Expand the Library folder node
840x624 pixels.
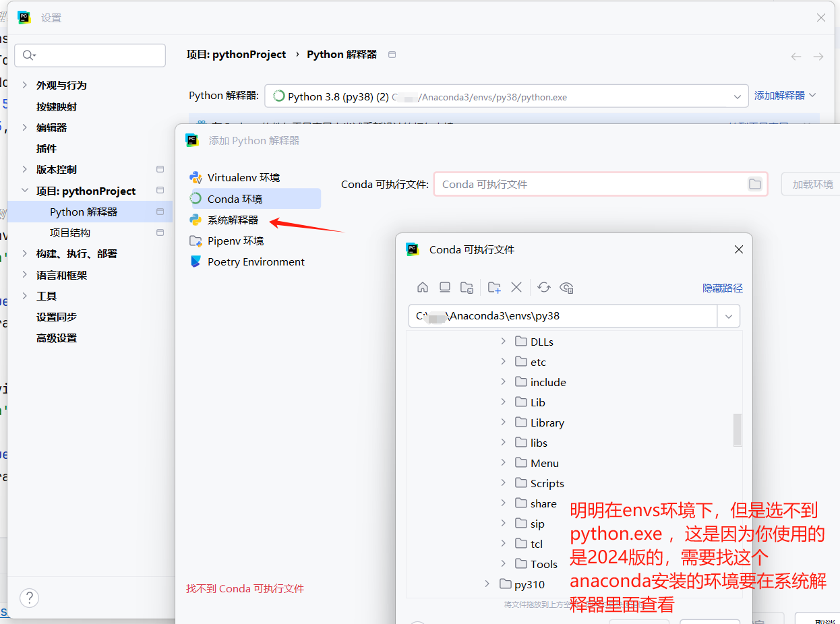click(x=503, y=423)
